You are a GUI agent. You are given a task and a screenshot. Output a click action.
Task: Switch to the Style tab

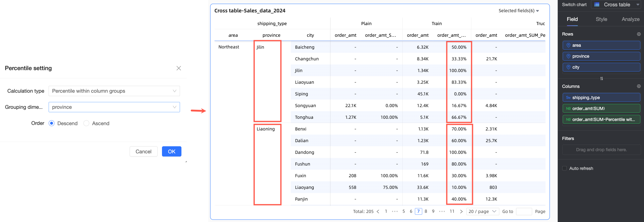(601, 19)
